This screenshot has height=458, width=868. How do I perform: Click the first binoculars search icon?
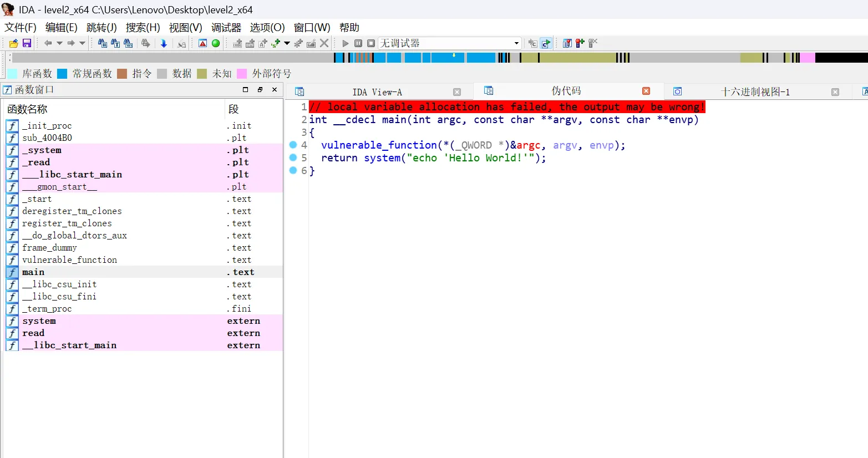coord(103,43)
